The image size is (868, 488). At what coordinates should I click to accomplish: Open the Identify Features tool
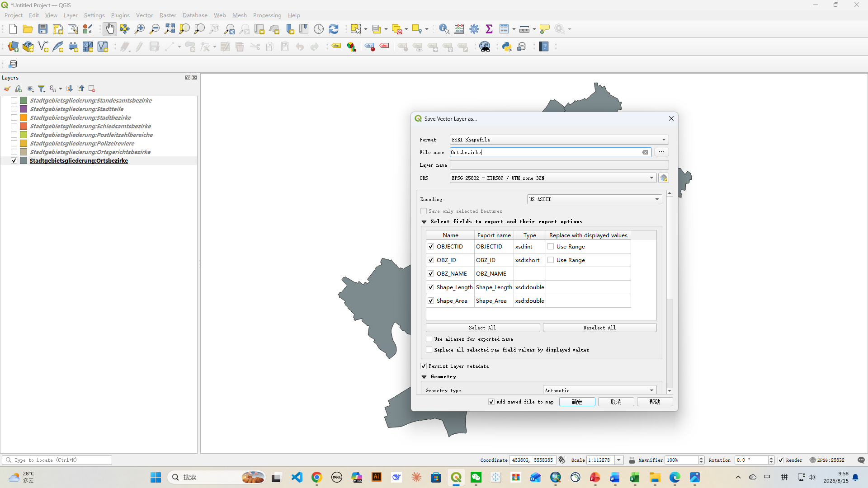(444, 29)
